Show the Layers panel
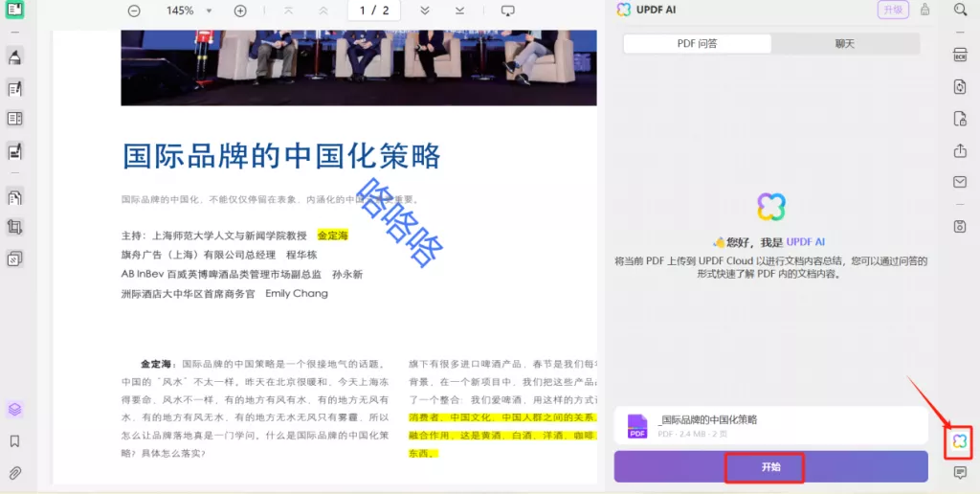The image size is (980, 494). [14, 410]
